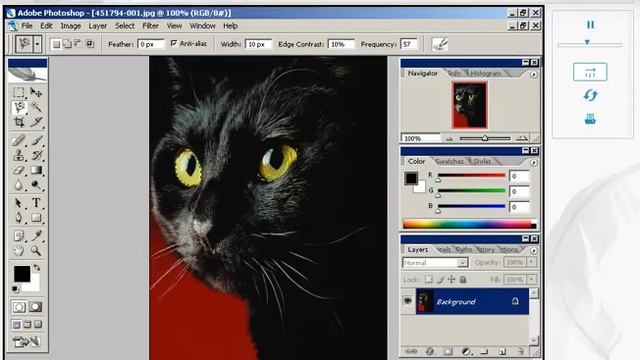Select the Crop tool

18,122
